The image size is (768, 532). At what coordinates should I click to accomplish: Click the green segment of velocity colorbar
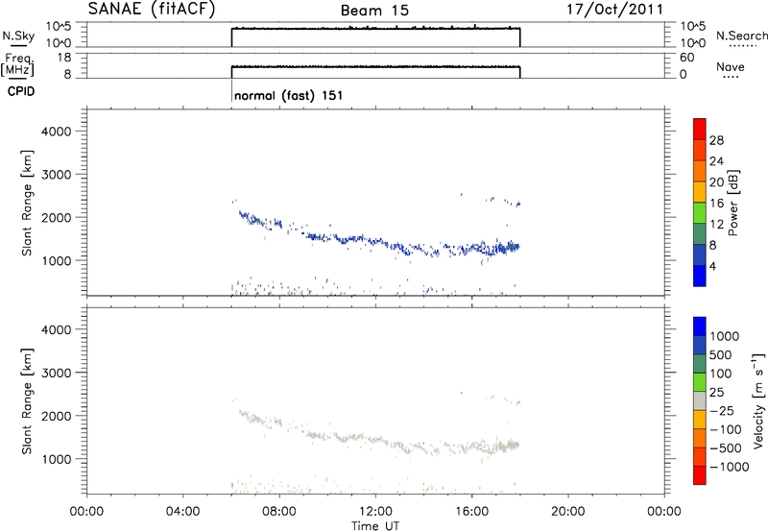coord(700,382)
